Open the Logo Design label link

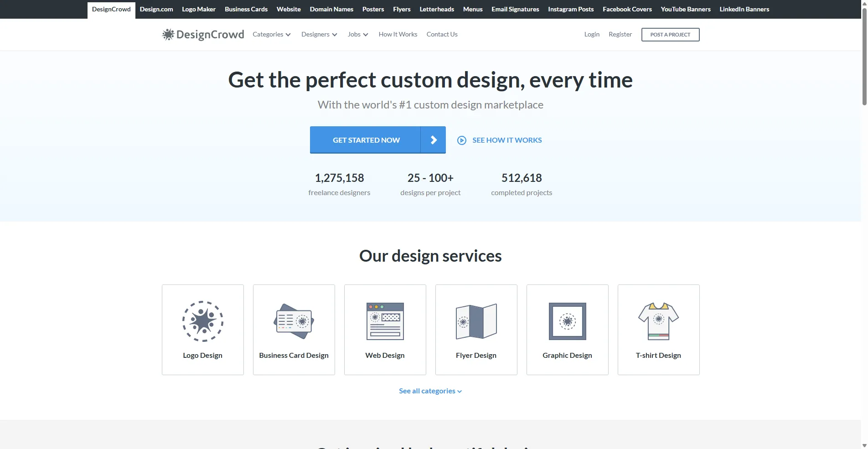coord(203,356)
